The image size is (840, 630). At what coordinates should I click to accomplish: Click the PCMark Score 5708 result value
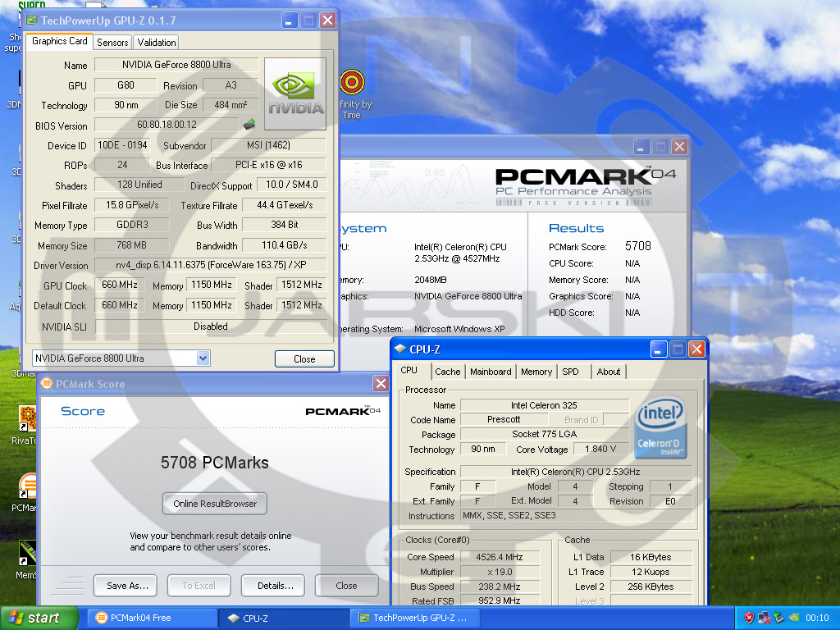(638, 246)
